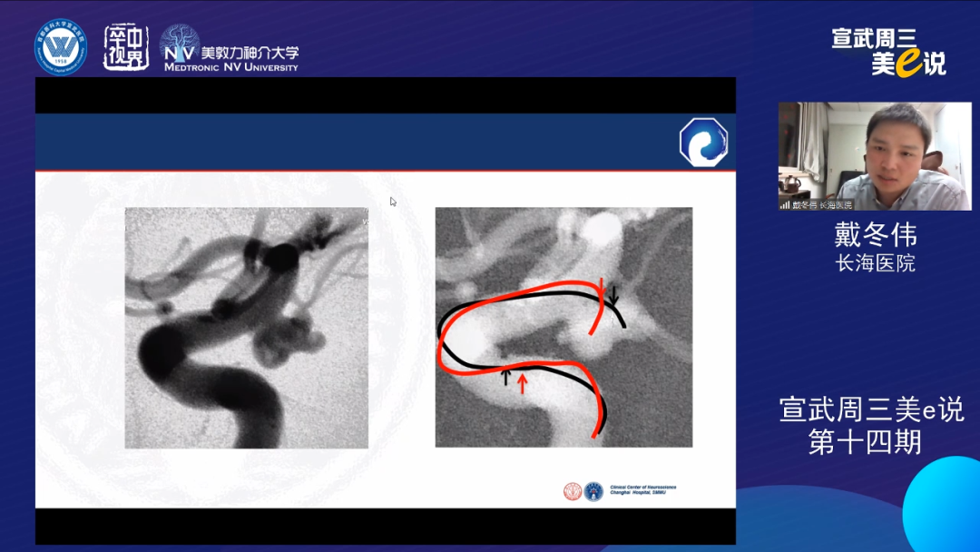Image resolution: width=980 pixels, height=552 pixels.
Task: Click the speaker name 戴冬伟
Action: click(875, 235)
